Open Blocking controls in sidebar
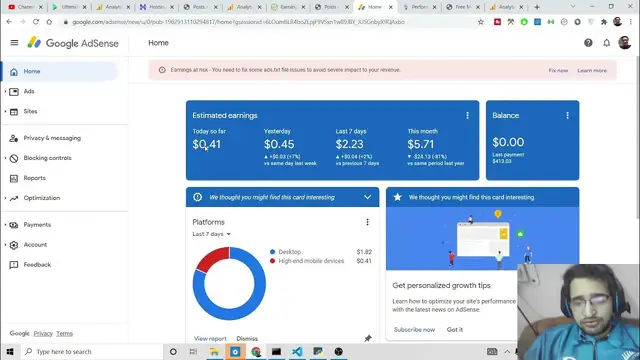This screenshot has height=360, width=640. tap(47, 158)
